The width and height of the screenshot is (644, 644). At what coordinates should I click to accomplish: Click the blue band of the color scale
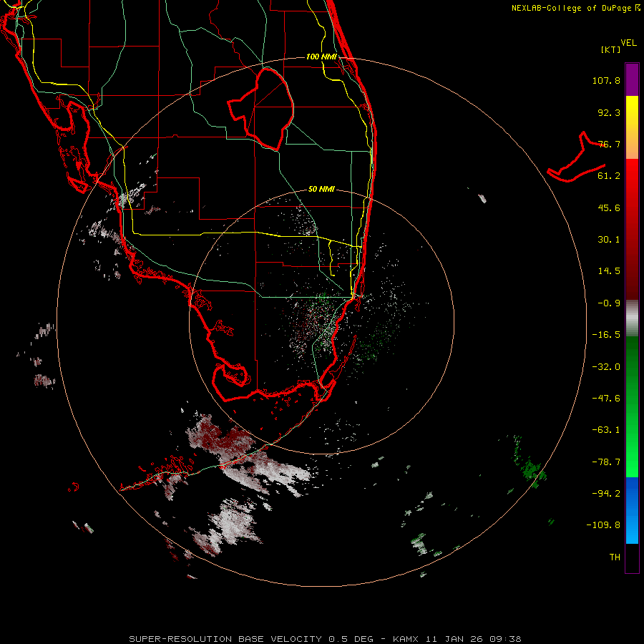[x=632, y=510]
